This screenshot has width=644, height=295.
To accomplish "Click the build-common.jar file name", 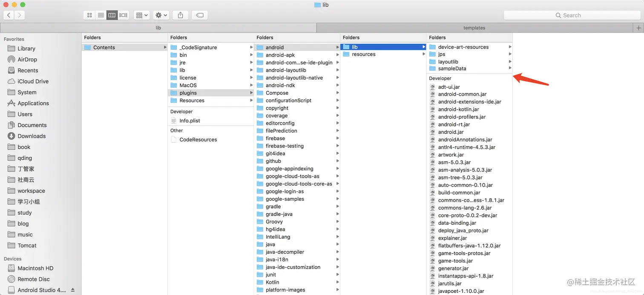I will 459,193.
